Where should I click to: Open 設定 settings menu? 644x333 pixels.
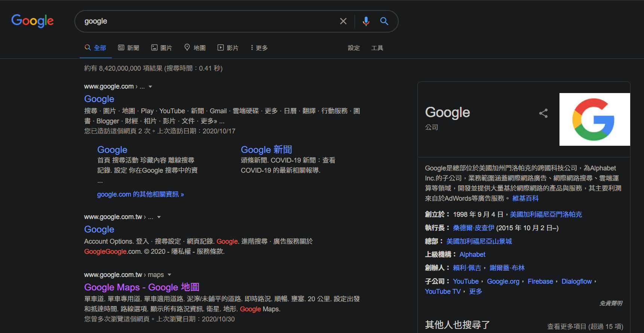(354, 48)
